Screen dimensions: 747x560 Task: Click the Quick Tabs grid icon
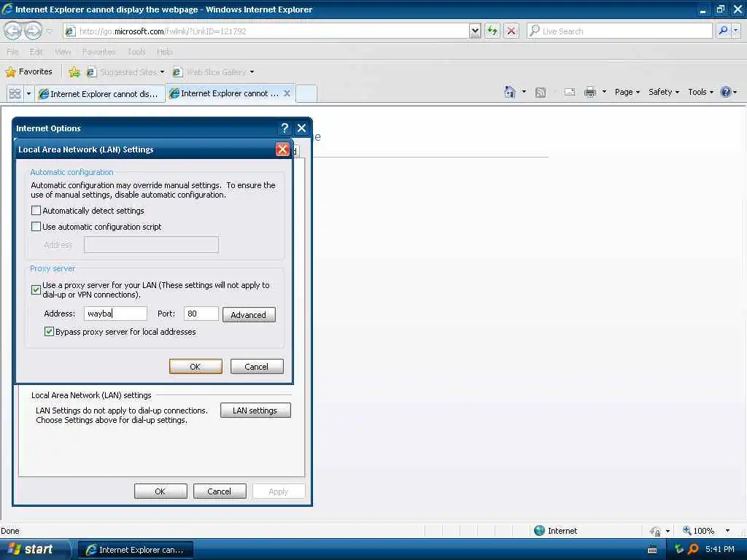15,94
